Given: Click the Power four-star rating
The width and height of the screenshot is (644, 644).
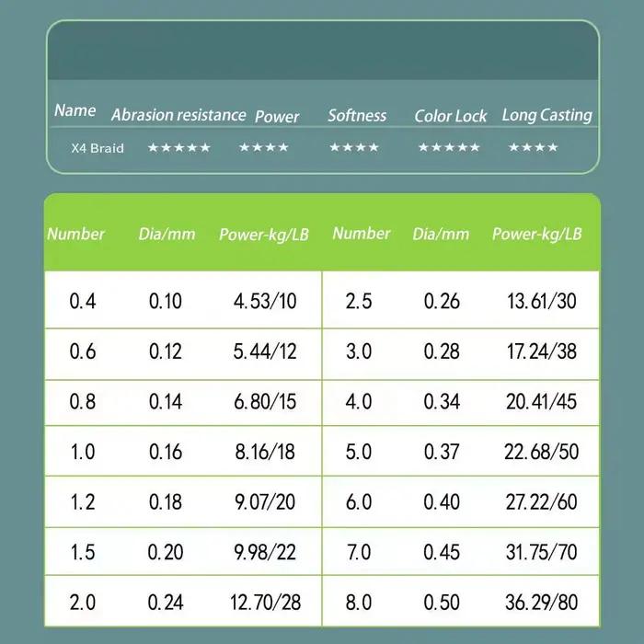Looking at the screenshot, I should (264, 147).
